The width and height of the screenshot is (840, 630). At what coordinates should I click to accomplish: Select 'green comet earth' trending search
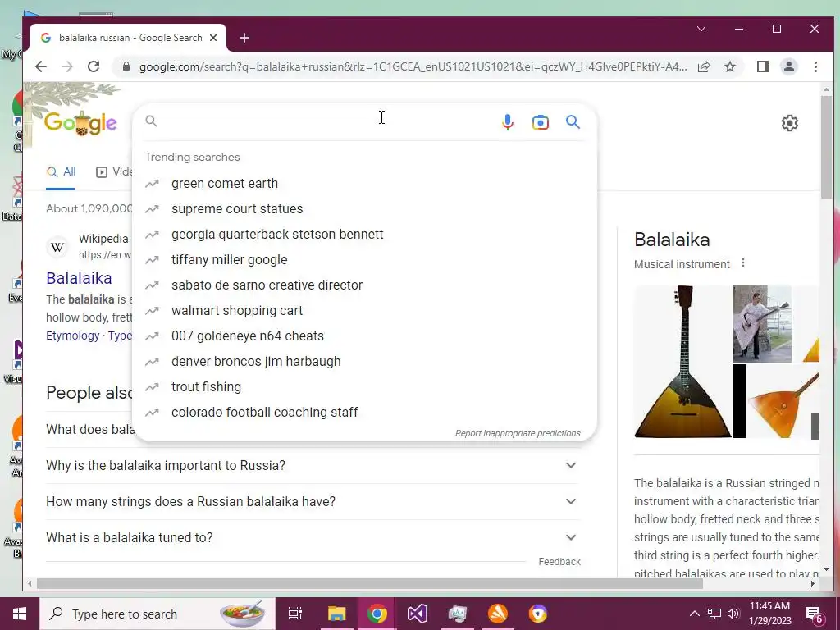coord(364,183)
